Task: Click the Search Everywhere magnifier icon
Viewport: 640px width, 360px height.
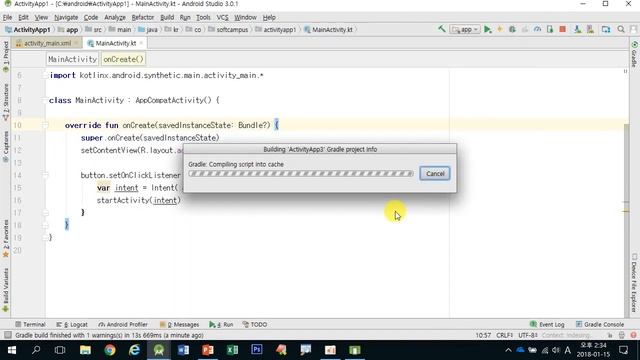Action: tap(621, 29)
